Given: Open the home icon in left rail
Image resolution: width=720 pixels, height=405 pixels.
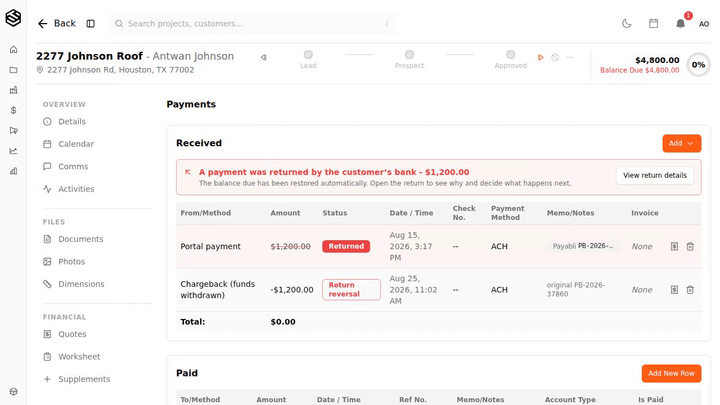Looking at the screenshot, I should click(x=13, y=50).
